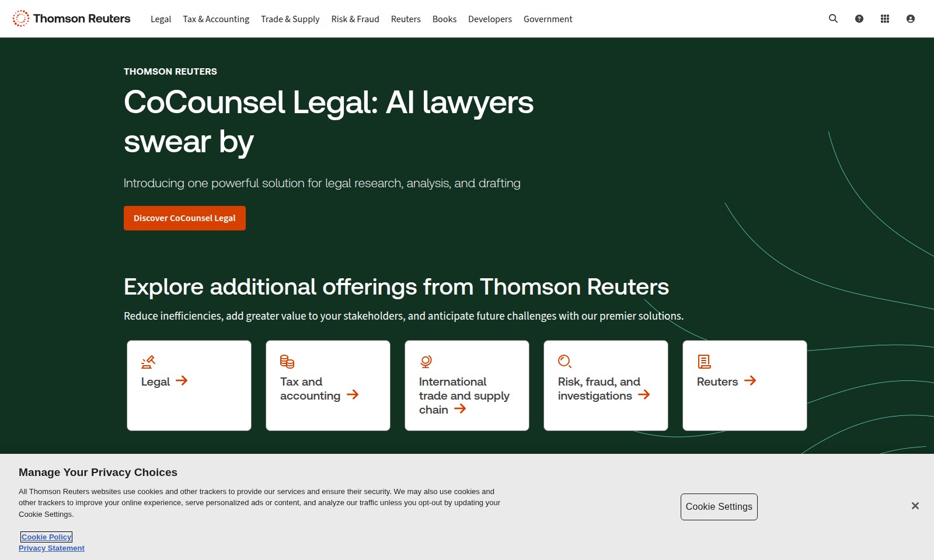This screenshot has height=560, width=934.
Task: Click the 'CoCounsel Legal: AI lawyers swear by' headline
Action: [329, 122]
